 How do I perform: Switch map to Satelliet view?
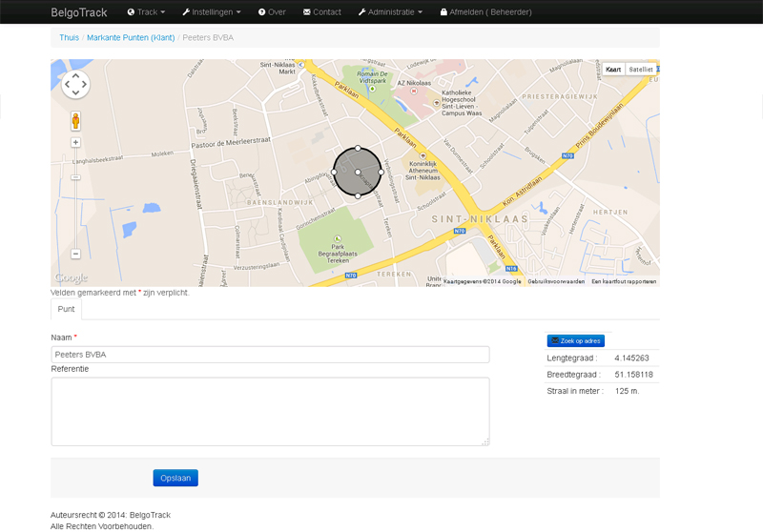click(x=640, y=70)
